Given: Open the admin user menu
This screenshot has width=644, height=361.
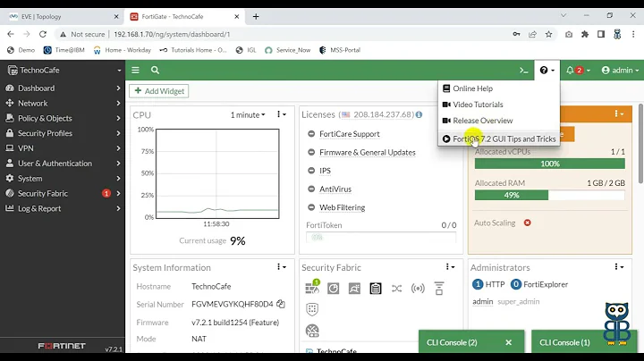Looking at the screenshot, I should 620,71.
